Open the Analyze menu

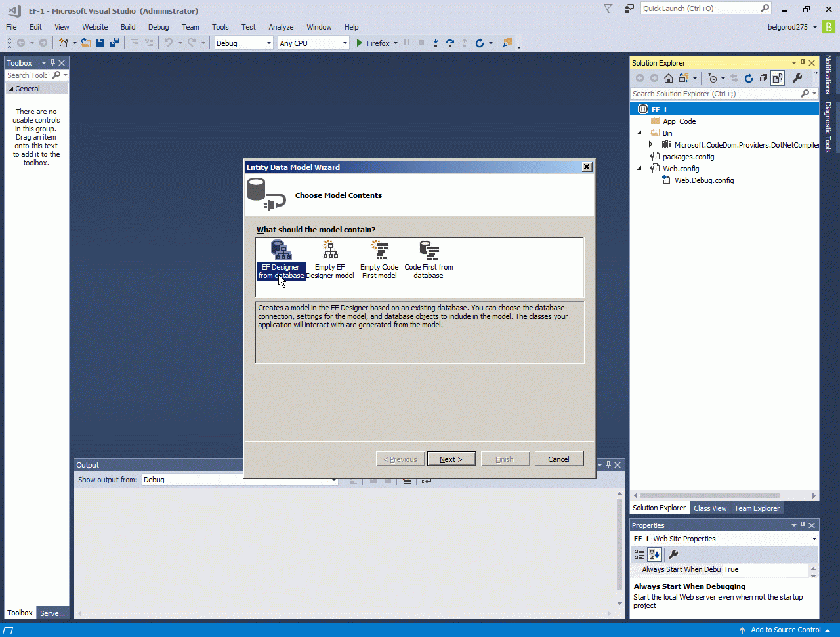pos(281,27)
